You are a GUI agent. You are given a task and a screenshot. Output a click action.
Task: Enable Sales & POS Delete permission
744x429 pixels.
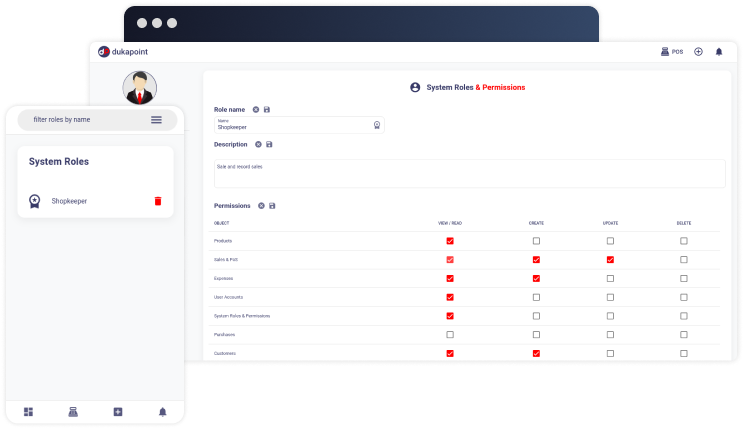684,260
